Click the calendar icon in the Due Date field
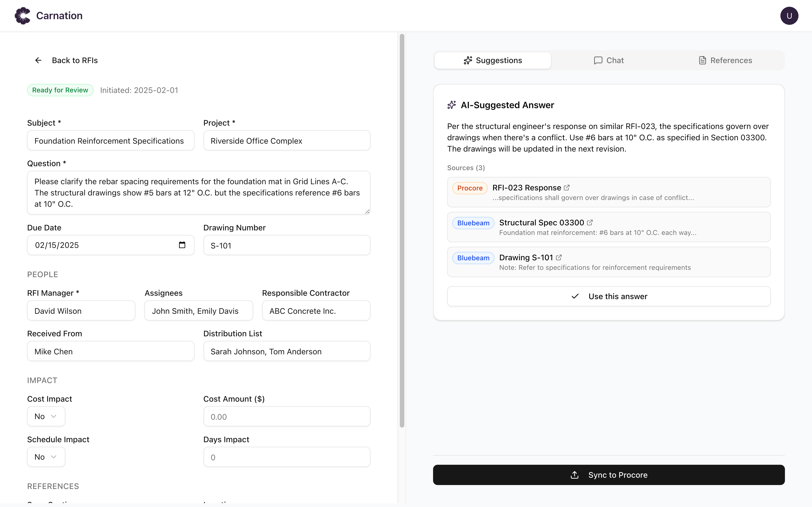The height and width of the screenshot is (507, 812). coord(182,245)
